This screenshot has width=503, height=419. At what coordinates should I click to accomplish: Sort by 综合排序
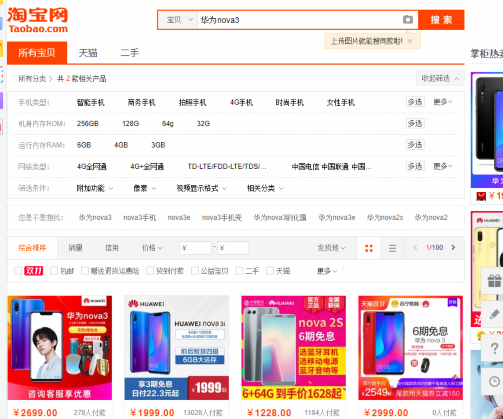[x=32, y=248]
